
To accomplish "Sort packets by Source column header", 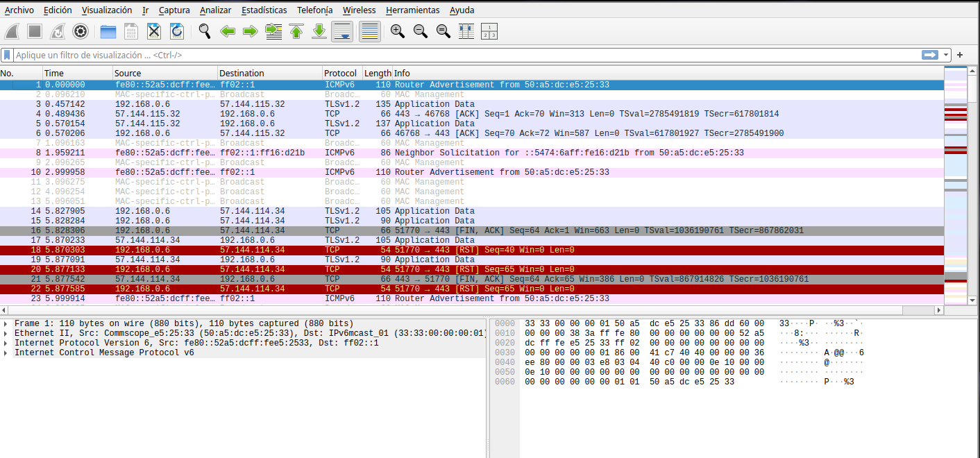I will 165,73.
